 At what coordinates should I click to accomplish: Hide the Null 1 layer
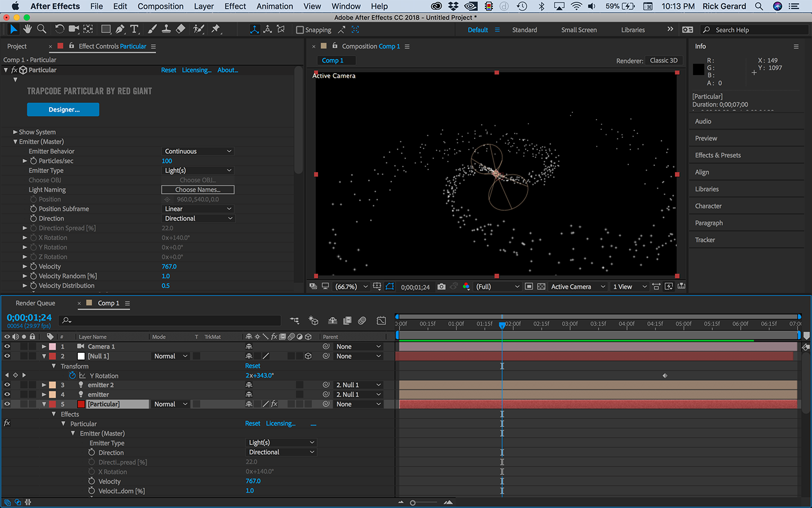[x=7, y=356]
